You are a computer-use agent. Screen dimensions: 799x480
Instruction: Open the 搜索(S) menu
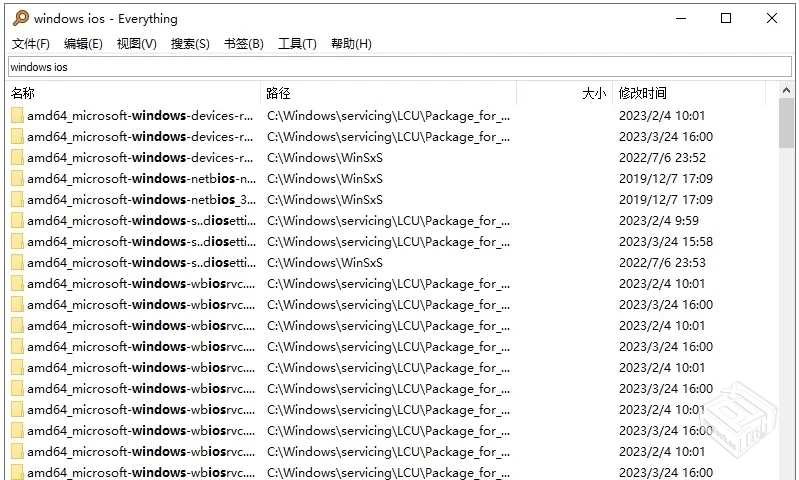pos(190,44)
